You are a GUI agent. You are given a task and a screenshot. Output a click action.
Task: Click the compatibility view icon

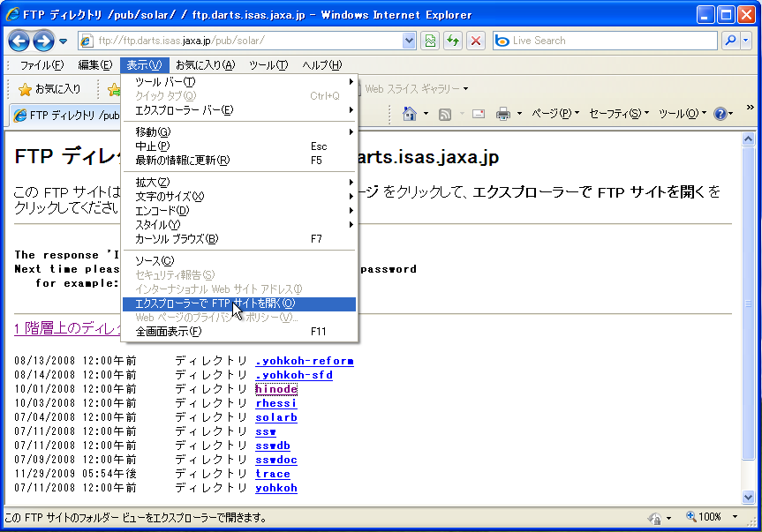pyautogui.click(x=430, y=41)
